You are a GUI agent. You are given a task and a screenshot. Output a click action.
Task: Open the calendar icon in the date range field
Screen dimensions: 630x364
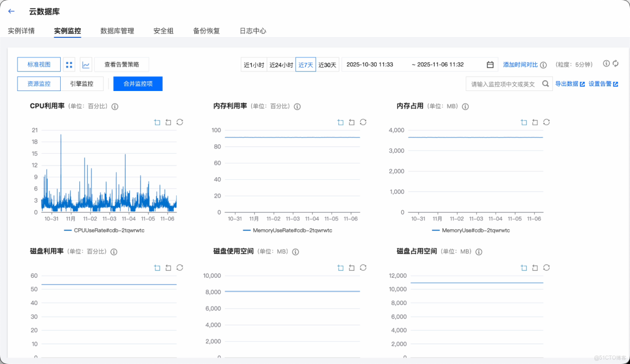pyautogui.click(x=490, y=64)
